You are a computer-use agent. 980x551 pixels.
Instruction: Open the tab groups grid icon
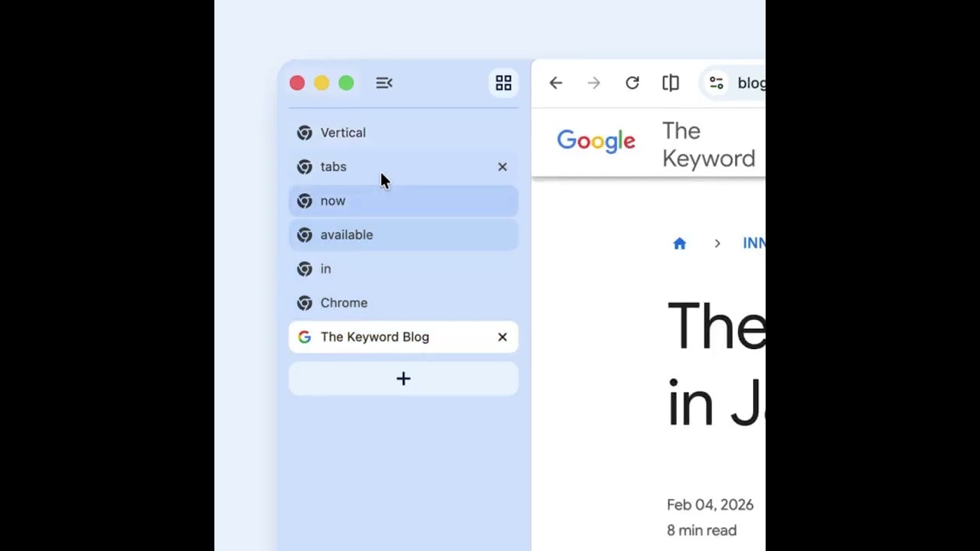(503, 83)
